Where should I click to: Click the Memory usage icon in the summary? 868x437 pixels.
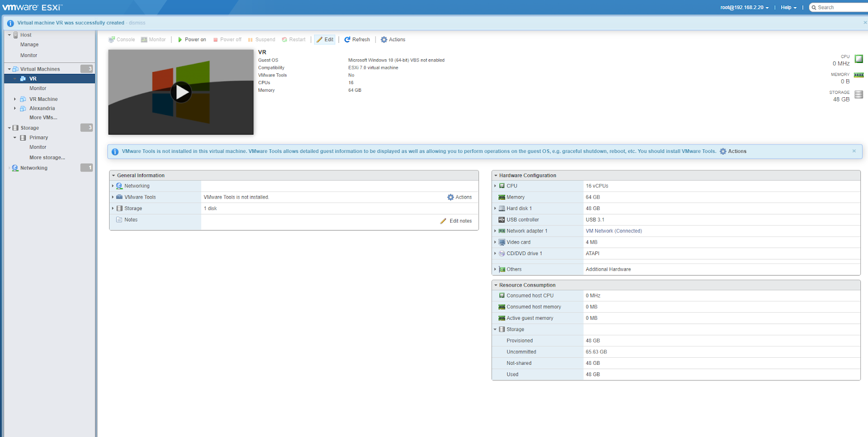[x=859, y=75]
